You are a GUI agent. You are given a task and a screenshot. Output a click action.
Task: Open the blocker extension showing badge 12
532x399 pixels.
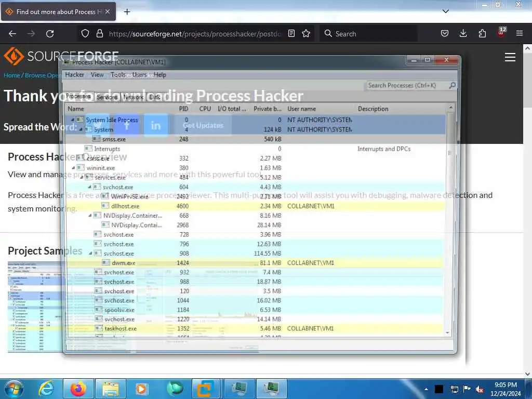501,33
